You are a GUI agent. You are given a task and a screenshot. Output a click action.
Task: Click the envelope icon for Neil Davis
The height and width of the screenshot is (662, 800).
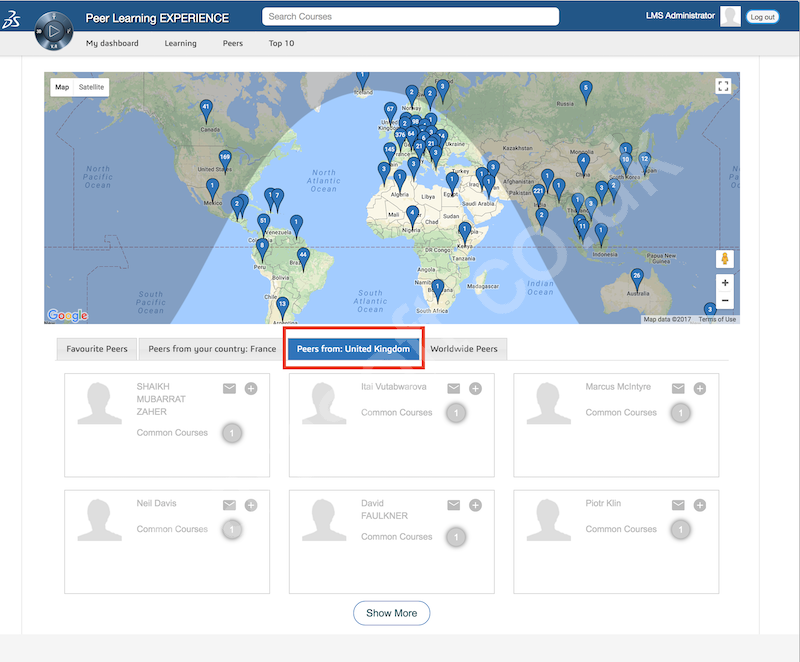(x=230, y=505)
